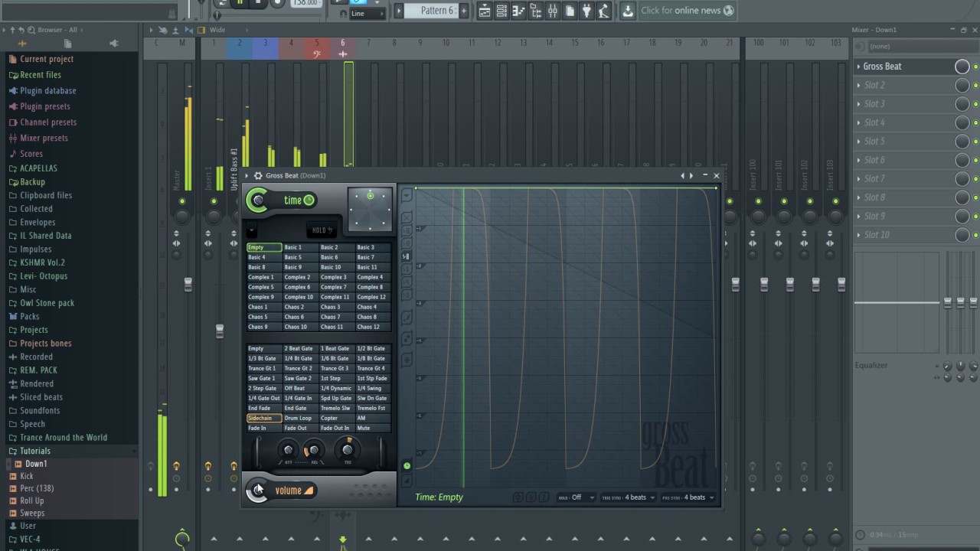
Task: Toggle Slot 2 enable LED in mixer
Action: pyautogui.click(x=975, y=86)
